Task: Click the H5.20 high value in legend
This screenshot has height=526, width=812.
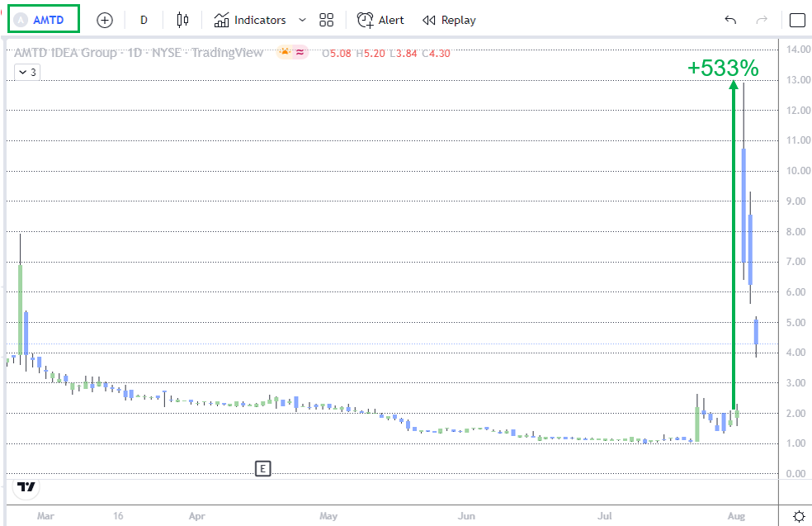Action: 371,53
